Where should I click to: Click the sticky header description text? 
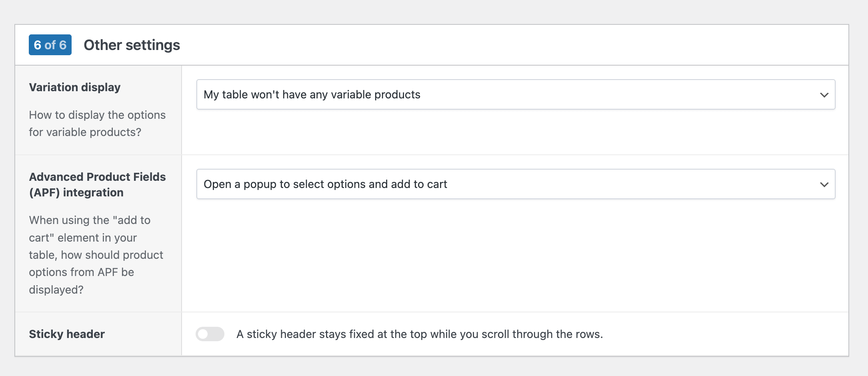click(419, 334)
